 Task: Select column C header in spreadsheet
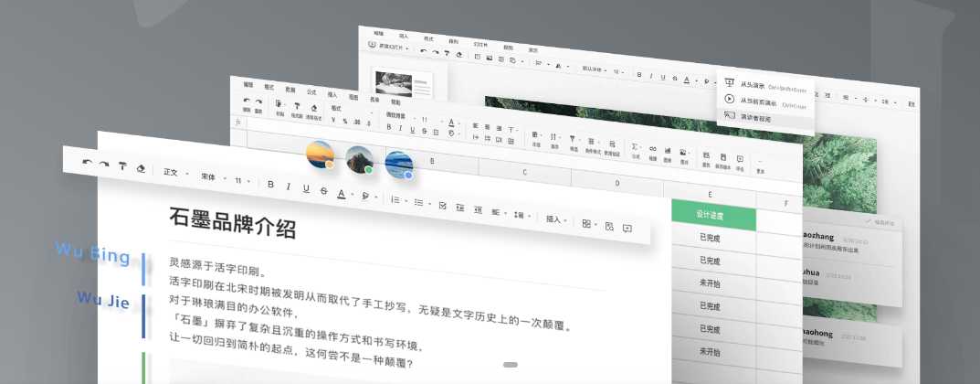coord(524,172)
